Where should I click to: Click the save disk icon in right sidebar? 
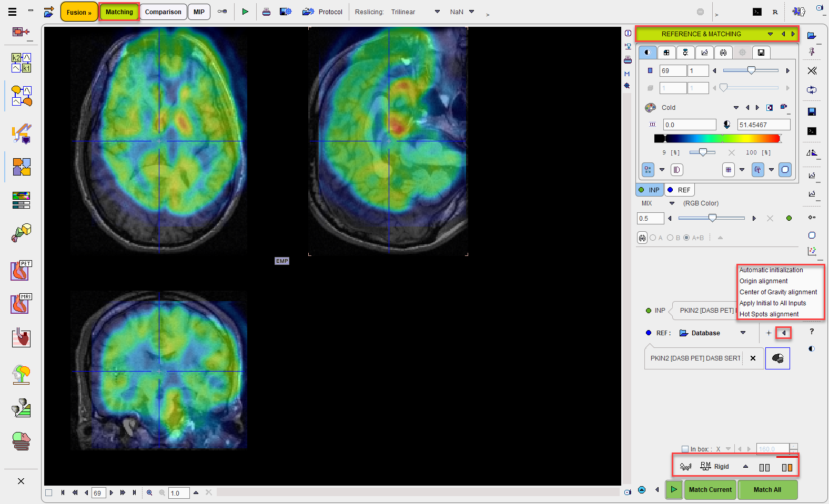click(x=812, y=111)
